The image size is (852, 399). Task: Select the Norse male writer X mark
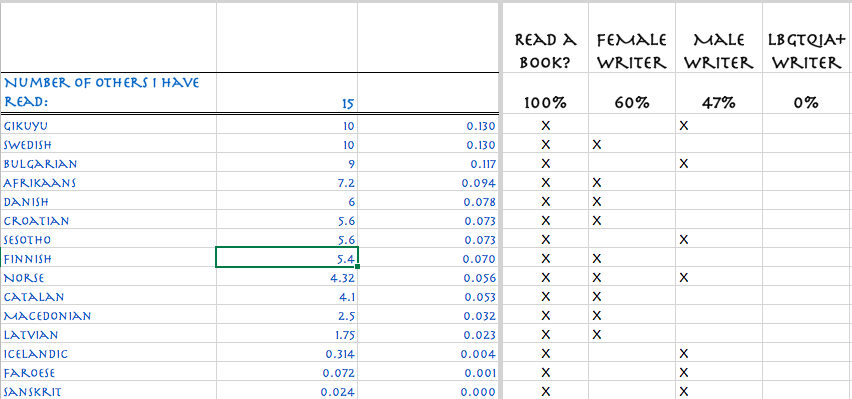pos(684,278)
